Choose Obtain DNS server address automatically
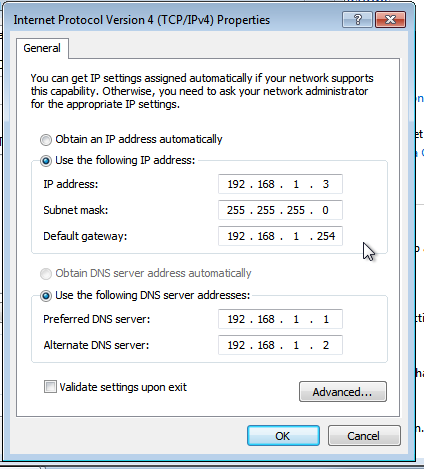Viewport: 424px width, 469px height. [x=46, y=274]
